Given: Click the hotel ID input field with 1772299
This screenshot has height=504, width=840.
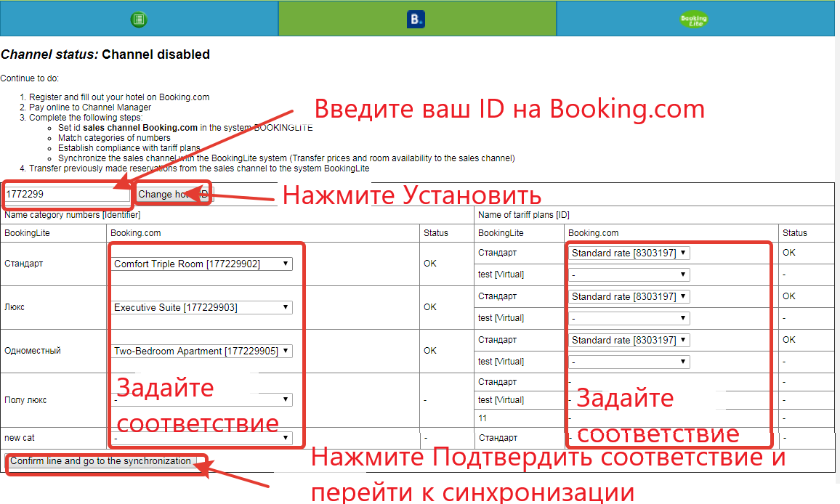Looking at the screenshot, I should point(68,195).
